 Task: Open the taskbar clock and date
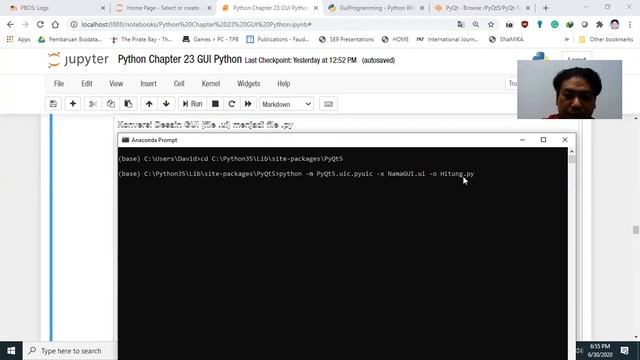tap(599, 351)
